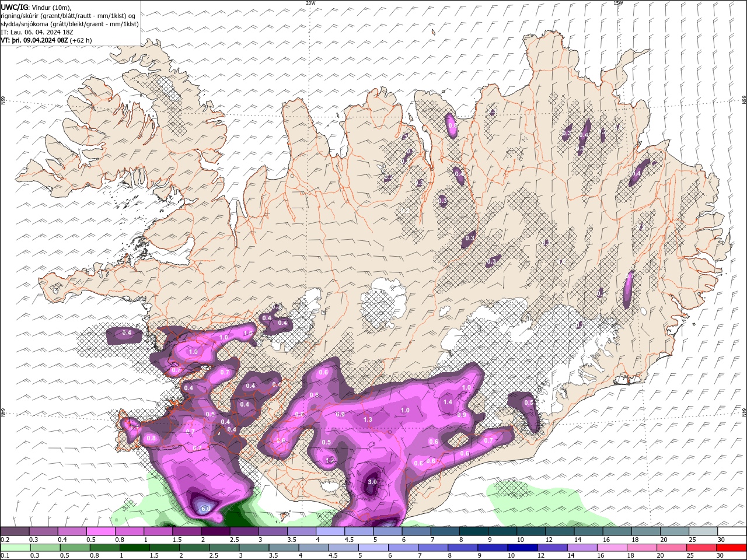This screenshot has width=747, height=560.
Task: Click the '15W' longitude label
Action: click(x=618, y=3)
